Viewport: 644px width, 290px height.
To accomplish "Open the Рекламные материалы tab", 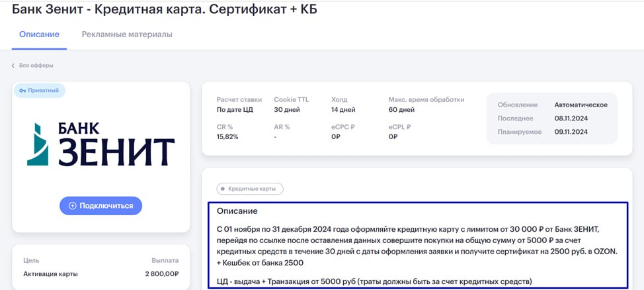I will tap(127, 34).
